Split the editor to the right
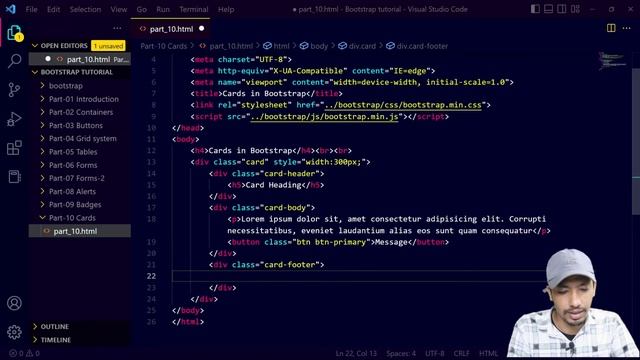 611,28
